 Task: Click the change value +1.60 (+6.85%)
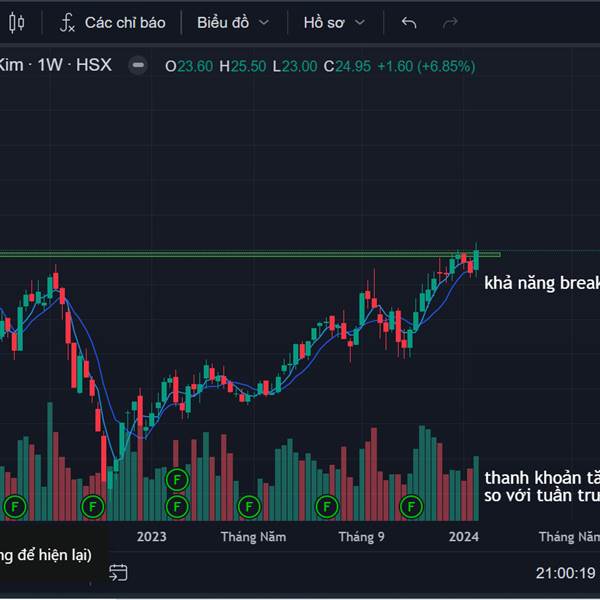coord(426,66)
